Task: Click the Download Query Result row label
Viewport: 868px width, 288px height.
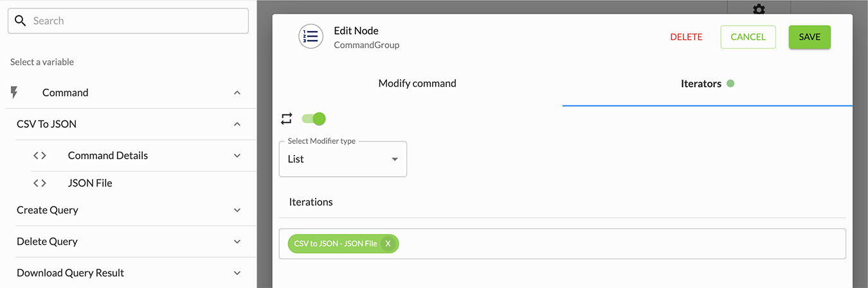Action: point(71,273)
